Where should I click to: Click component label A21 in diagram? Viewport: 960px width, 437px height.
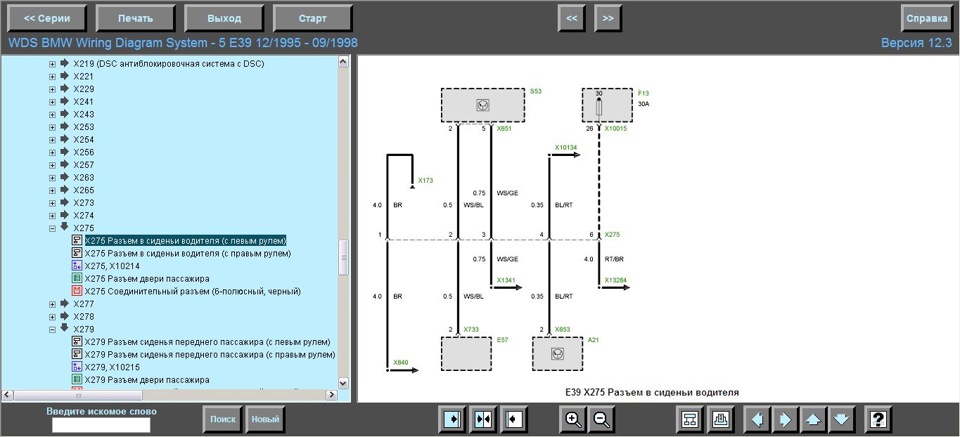(x=593, y=339)
